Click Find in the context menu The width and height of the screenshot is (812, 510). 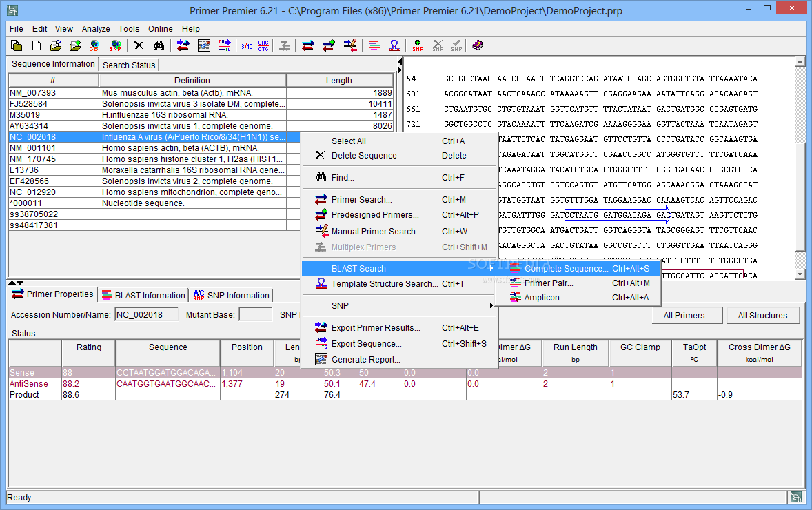click(398, 178)
